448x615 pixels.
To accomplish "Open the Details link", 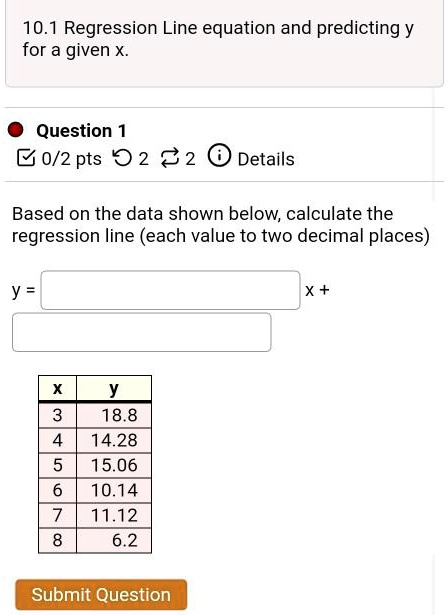I will (x=266, y=159).
